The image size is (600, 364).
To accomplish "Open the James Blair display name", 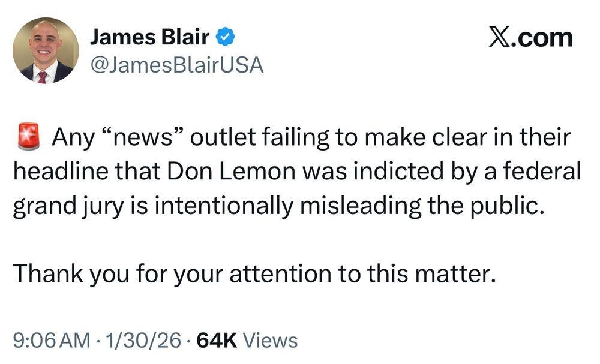I will [x=149, y=38].
